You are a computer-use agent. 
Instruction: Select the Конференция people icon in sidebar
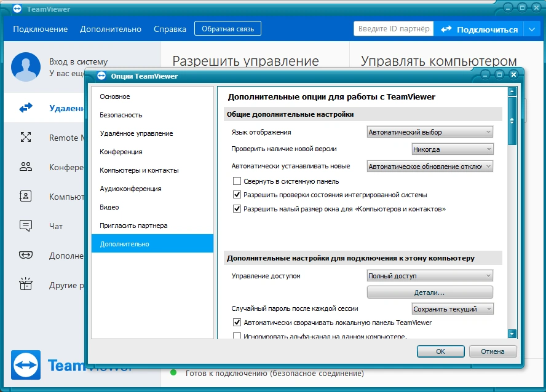tap(26, 167)
